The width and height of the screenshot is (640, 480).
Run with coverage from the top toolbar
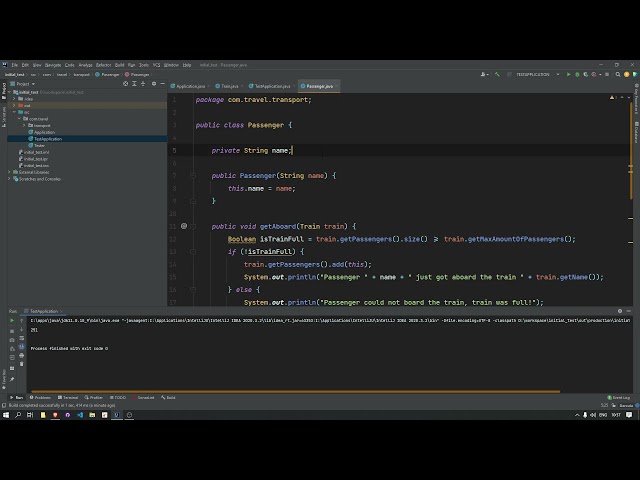coord(586,75)
